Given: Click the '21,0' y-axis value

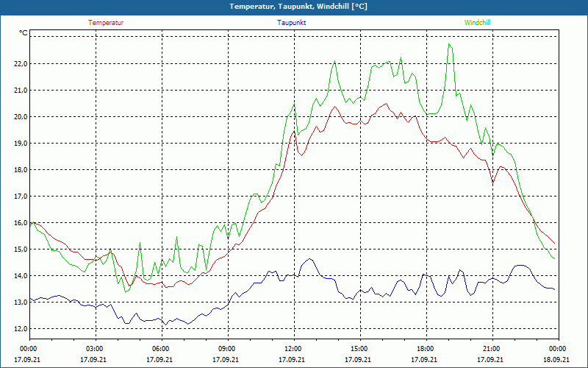Looking at the screenshot, I should (x=21, y=90).
